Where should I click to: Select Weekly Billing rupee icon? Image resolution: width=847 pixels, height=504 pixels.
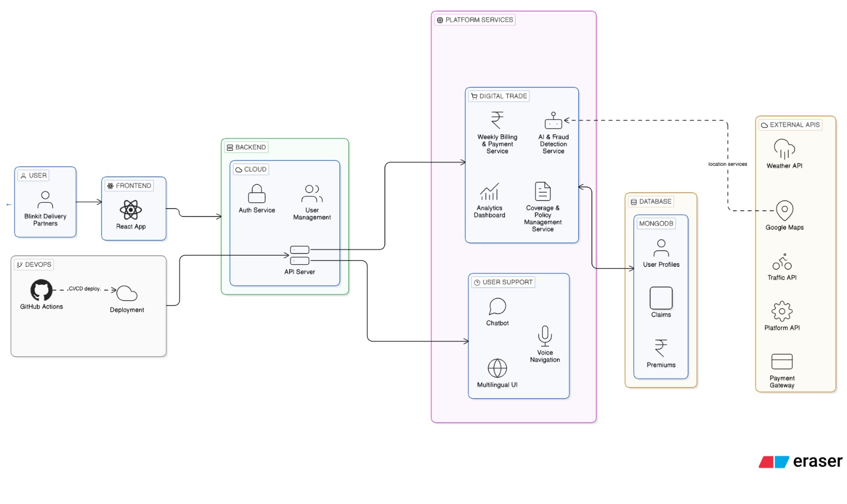(497, 120)
